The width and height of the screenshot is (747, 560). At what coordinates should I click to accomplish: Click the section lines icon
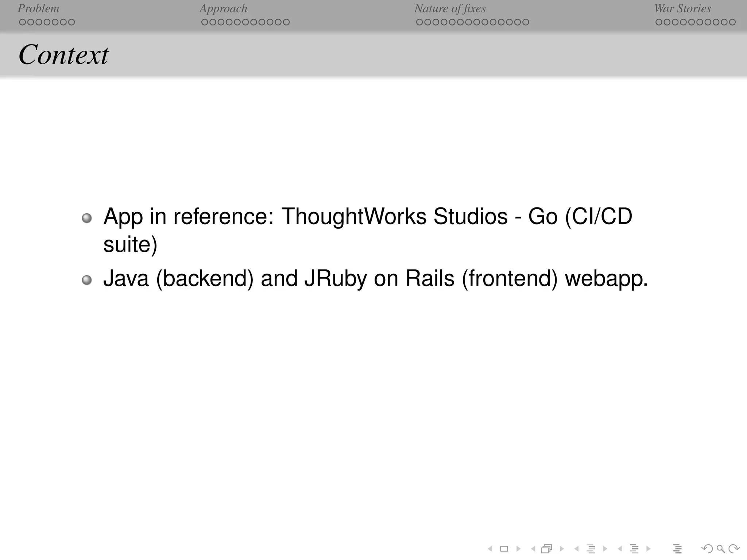pyautogui.click(x=634, y=549)
